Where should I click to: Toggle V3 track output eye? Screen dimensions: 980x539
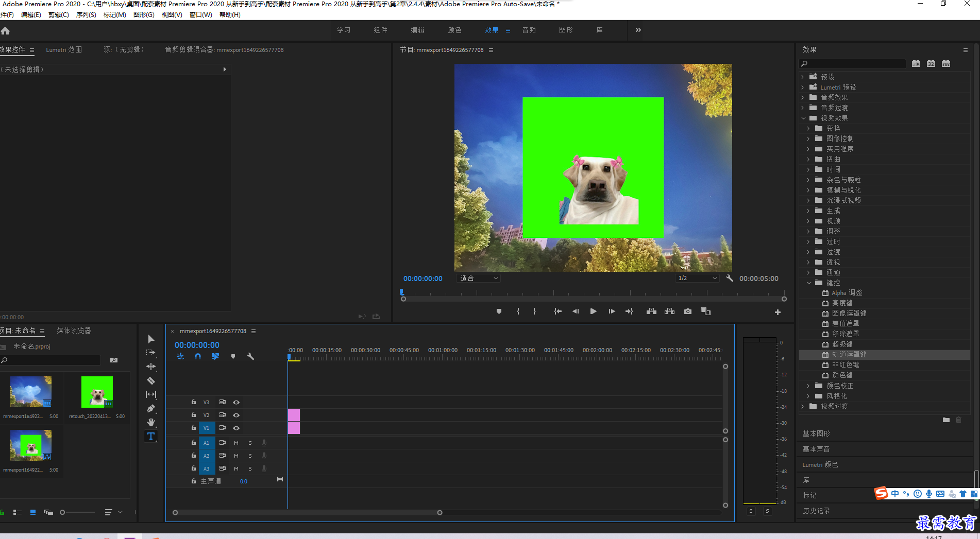[x=236, y=402]
